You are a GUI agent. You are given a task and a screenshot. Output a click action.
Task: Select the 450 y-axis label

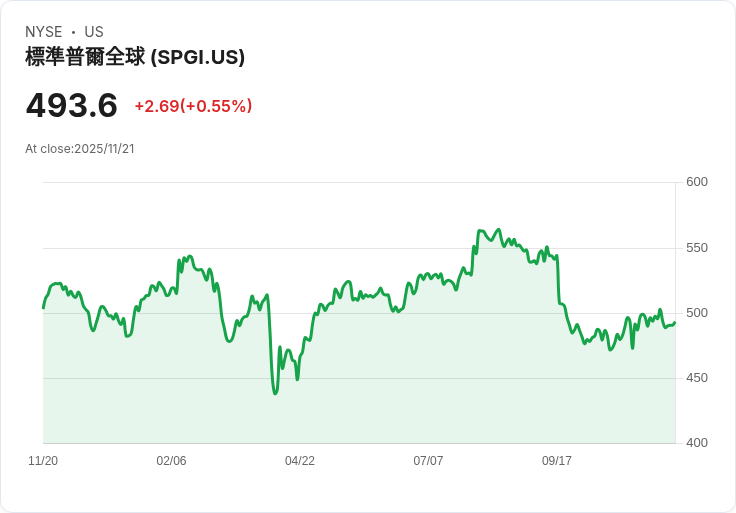point(697,378)
